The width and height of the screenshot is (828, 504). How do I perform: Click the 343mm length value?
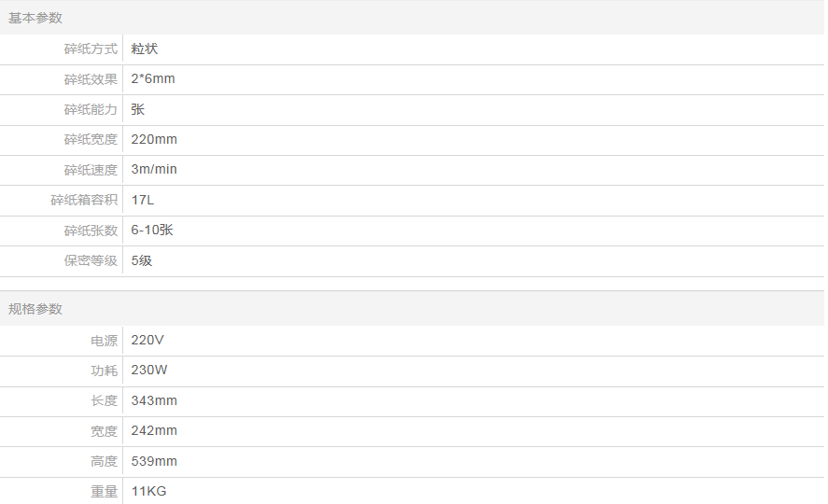[154, 401]
